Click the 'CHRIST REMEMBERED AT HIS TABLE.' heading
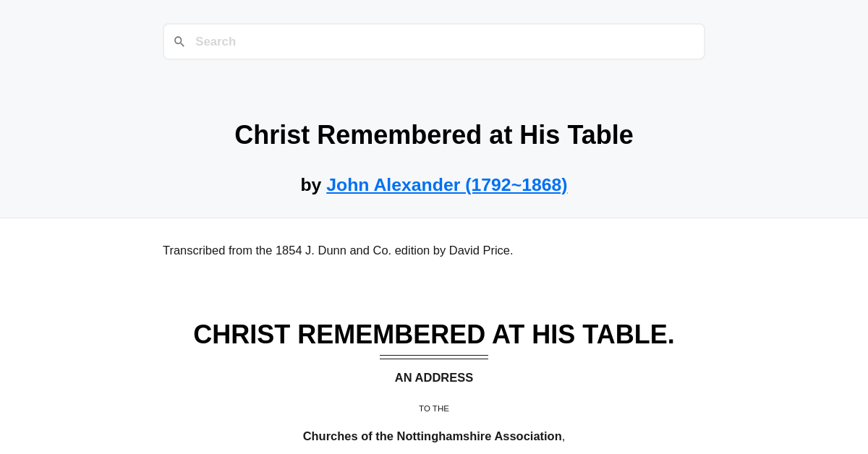868x454 pixels. coord(434,334)
